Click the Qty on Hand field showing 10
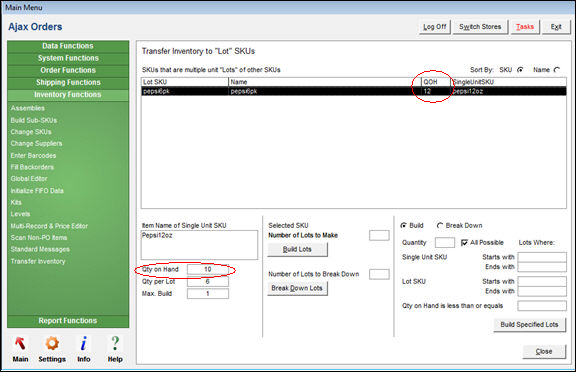576x372 pixels. click(x=208, y=270)
